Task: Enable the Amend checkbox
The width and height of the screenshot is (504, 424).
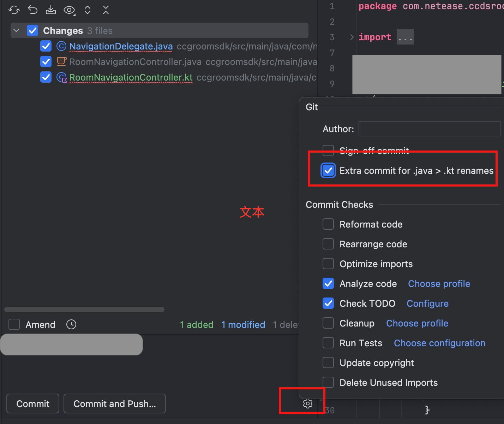Action: pyautogui.click(x=14, y=324)
